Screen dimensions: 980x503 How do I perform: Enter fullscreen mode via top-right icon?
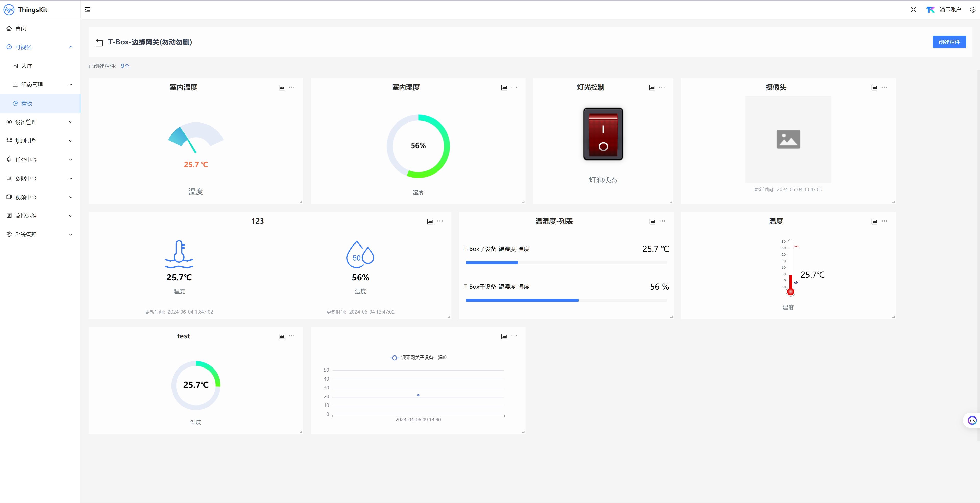[913, 9]
